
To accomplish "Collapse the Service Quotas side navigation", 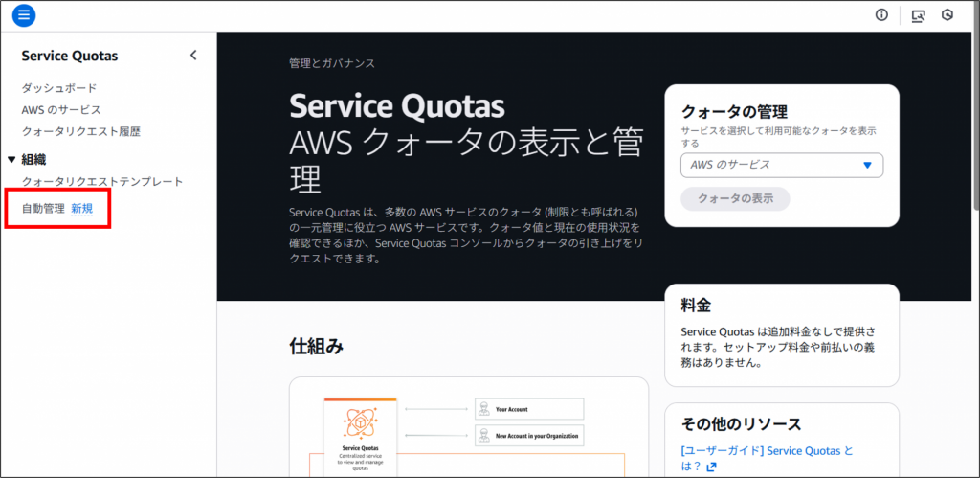I will pyautogui.click(x=193, y=56).
